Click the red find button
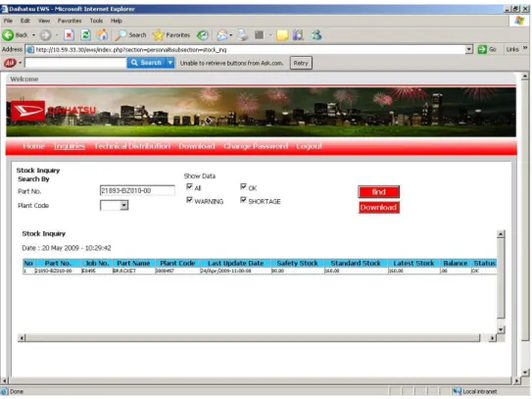This screenshot has height=399, width=532. point(378,192)
